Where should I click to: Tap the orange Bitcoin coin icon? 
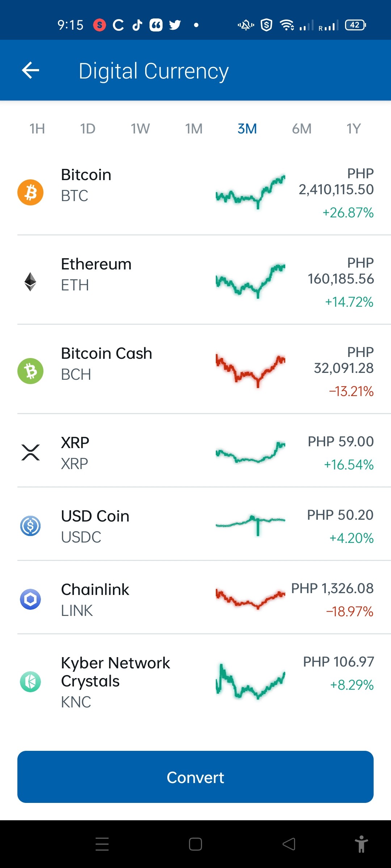[30, 192]
